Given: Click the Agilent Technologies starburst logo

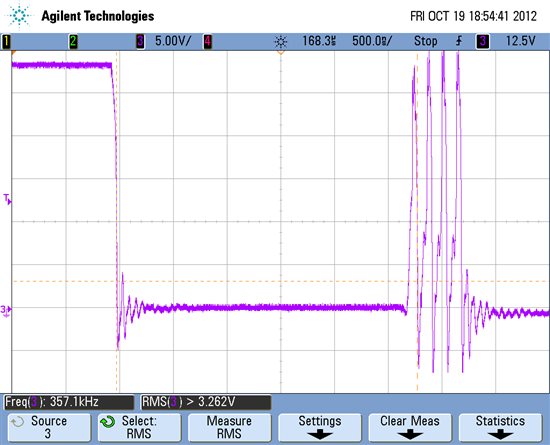Looking at the screenshot, I should pyautogui.click(x=19, y=16).
